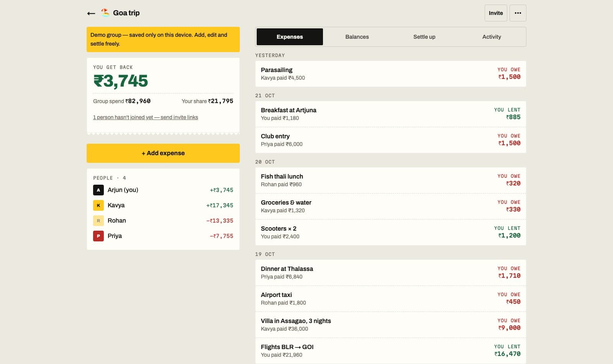Switch to the Balances tab

click(357, 37)
